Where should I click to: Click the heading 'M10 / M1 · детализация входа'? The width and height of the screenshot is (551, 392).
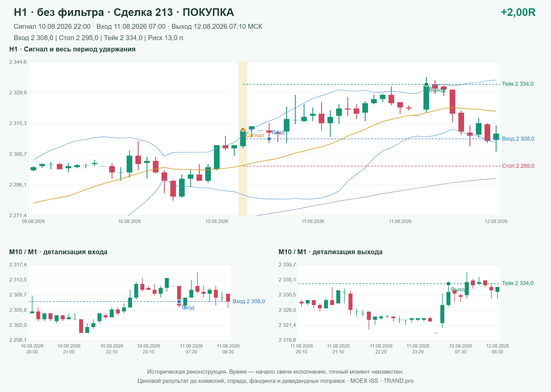[x=58, y=252]
